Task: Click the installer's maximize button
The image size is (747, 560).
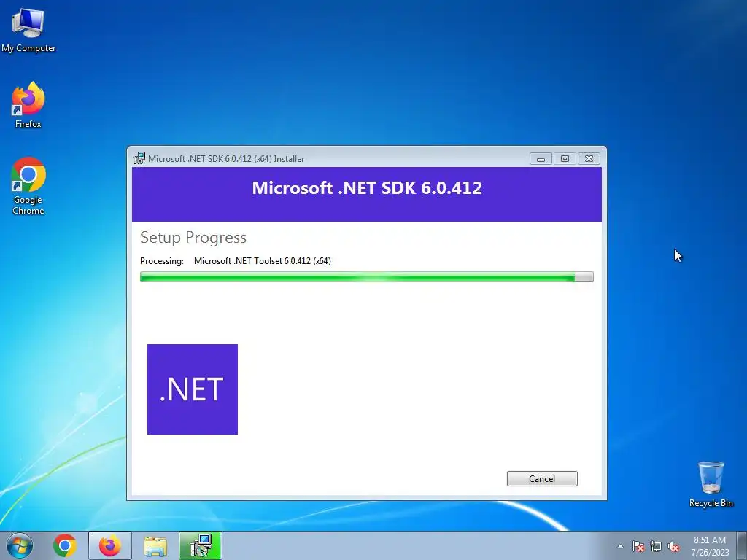Action: coord(565,158)
